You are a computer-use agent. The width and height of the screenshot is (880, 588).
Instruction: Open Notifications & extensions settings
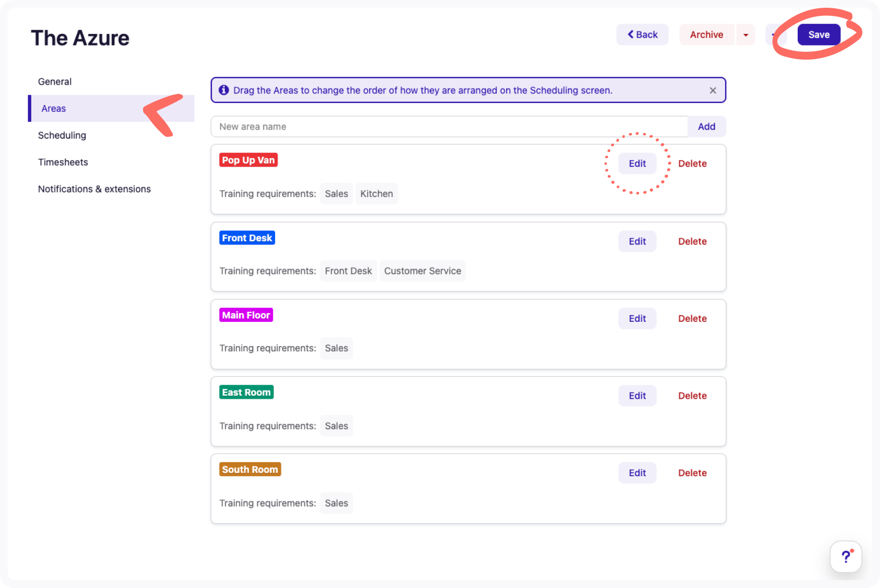click(94, 189)
